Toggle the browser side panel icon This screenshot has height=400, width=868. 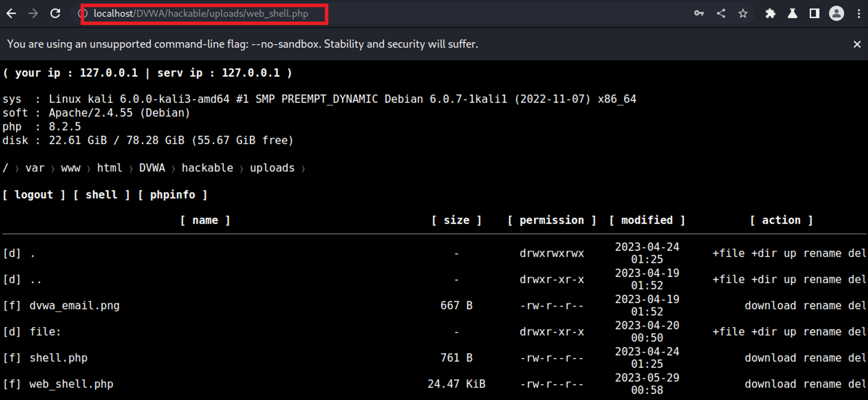(x=815, y=13)
